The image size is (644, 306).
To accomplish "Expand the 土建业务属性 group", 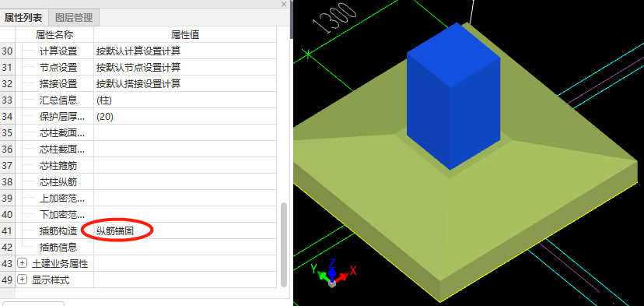I will (23, 263).
